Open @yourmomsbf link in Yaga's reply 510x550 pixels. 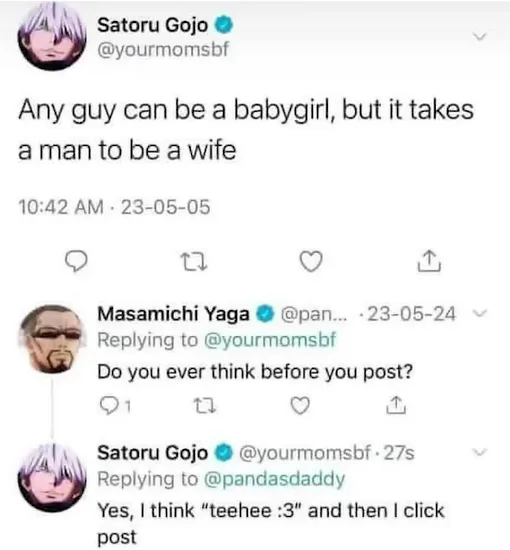tap(269, 340)
